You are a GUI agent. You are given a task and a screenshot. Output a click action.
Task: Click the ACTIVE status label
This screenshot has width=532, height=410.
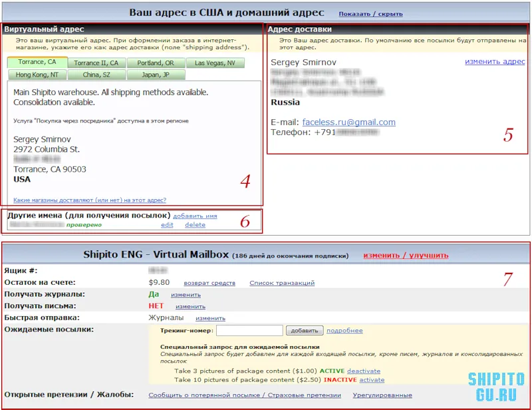click(332, 371)
